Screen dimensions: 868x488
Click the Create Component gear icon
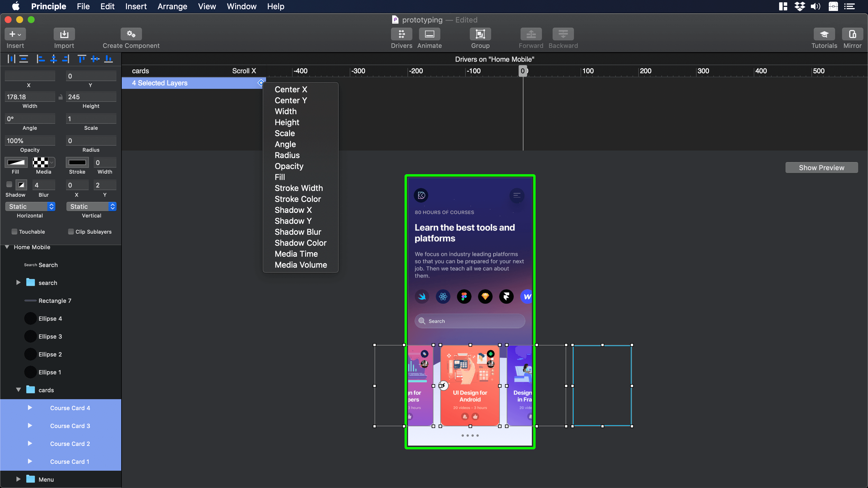click(x=131, y=34)
